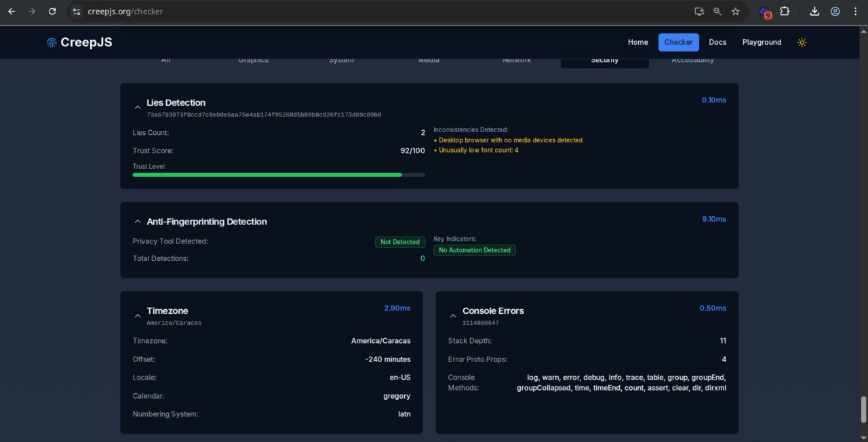The image size is (868, 442).
Task: Open the Home nav item
Action: point(638,42)
